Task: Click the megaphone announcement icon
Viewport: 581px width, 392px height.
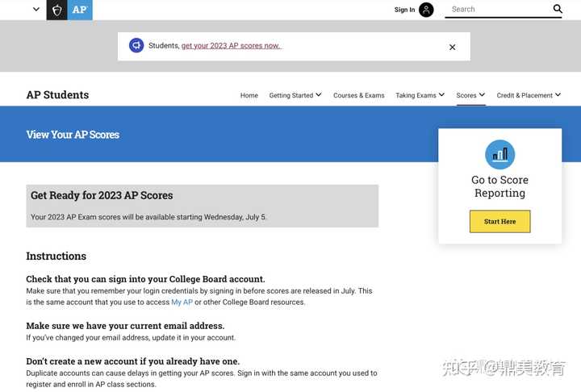Action: coord(136,45)
